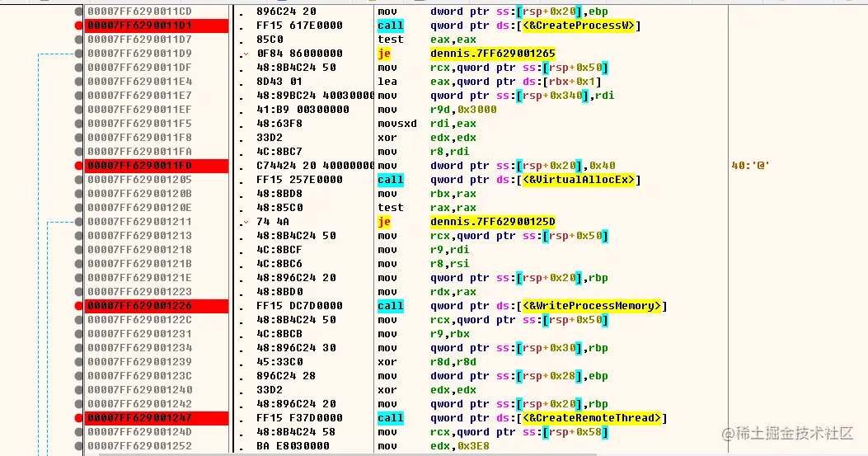The width and height of the screenshot is (868, 456).
Task: Select address 00007FF629001223
Action: pos(139,292)
